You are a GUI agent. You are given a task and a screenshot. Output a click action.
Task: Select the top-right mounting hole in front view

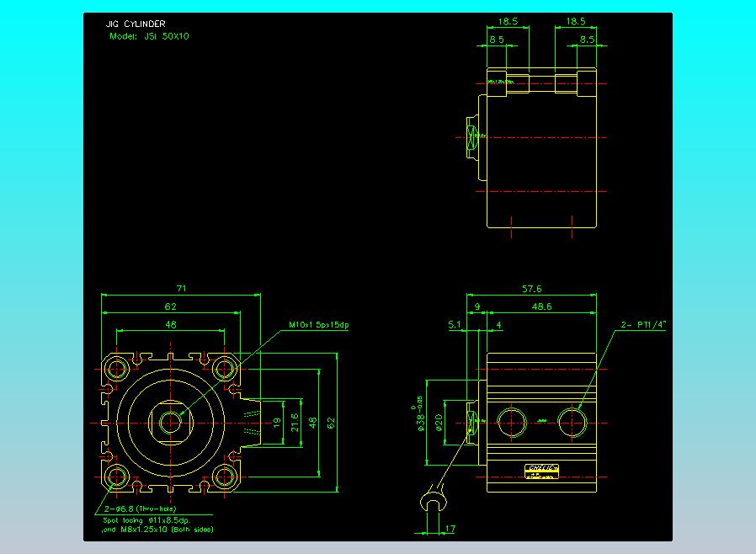(224, 367)
